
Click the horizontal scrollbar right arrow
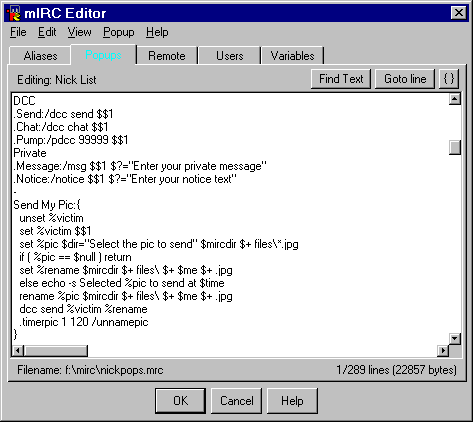point(443,351)
